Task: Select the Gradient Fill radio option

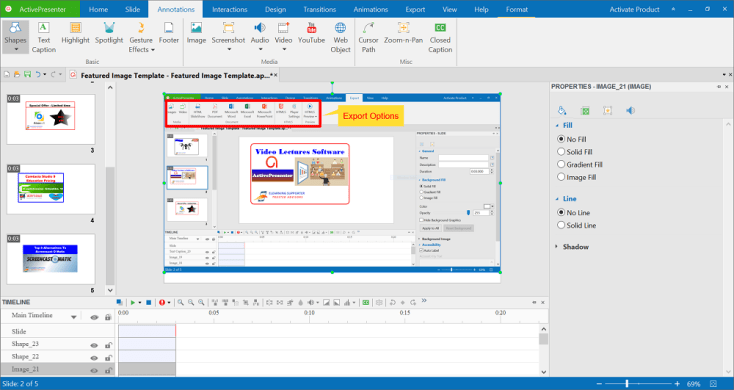Action: coord(561,164)
